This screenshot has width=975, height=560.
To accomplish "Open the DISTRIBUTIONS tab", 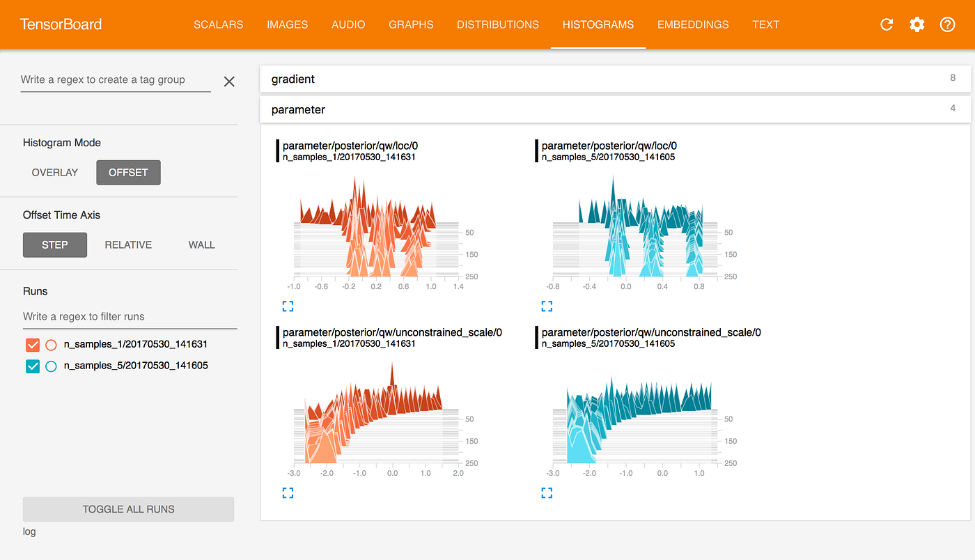I will pos(497,24).
